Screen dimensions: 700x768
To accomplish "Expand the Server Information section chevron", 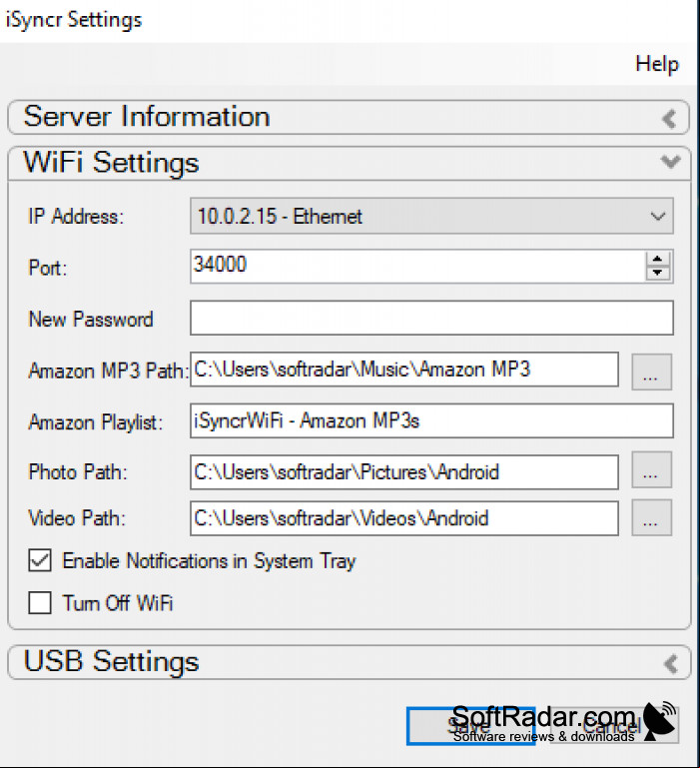I will [x=669, y=119].
